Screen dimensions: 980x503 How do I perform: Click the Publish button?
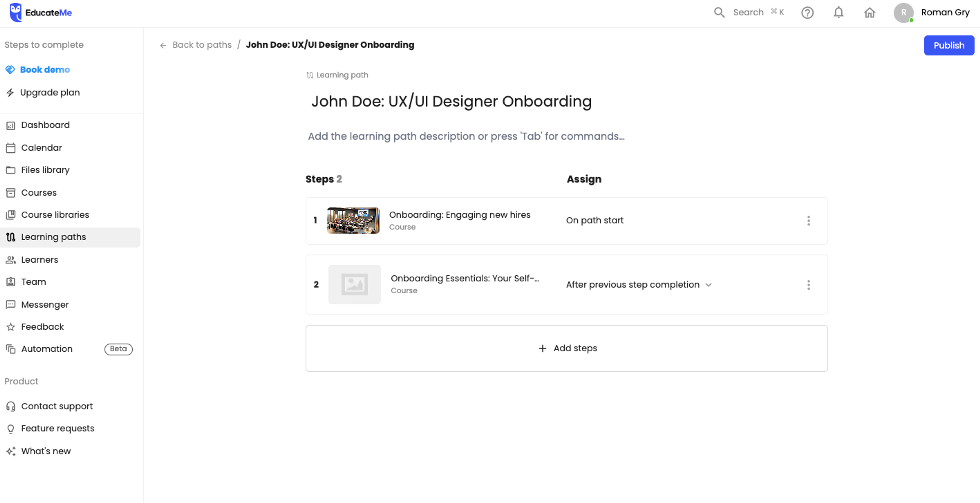[x=949, y=45]
